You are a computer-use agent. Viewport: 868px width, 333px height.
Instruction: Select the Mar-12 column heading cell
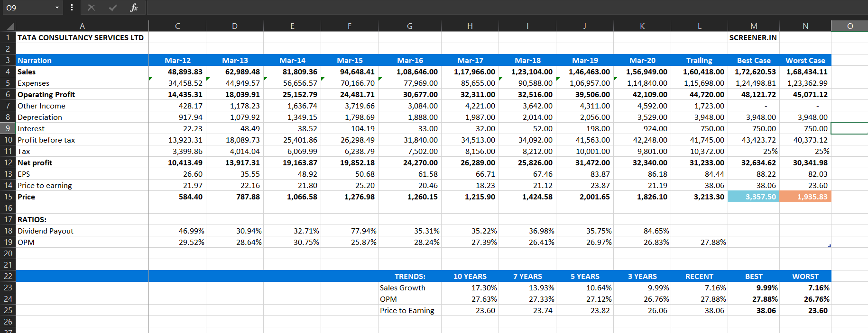(x=177, y=60)
